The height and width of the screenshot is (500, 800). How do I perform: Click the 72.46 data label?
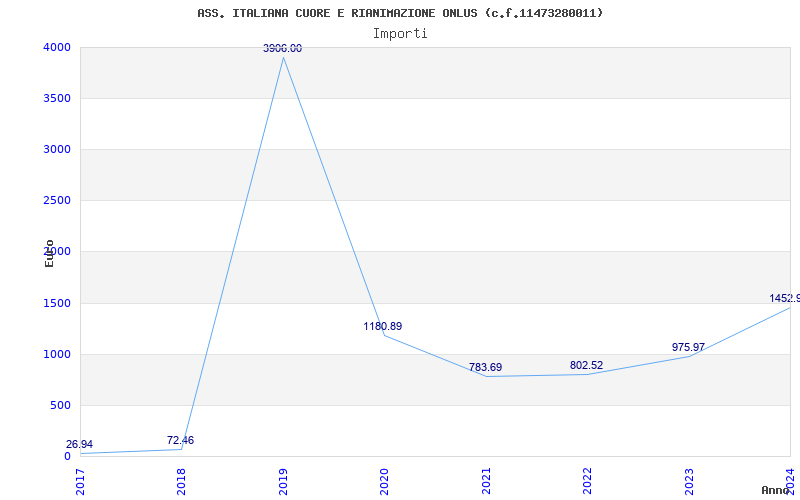tap(181, 440)
